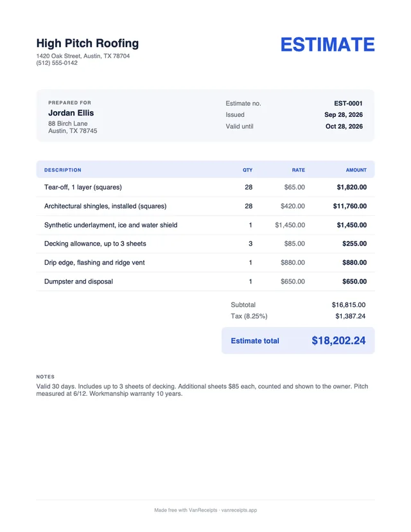The height and width of the screenshot is (532, 411).
Task: Click the $65.00 rate for tear-off
Action: [294, 187]
